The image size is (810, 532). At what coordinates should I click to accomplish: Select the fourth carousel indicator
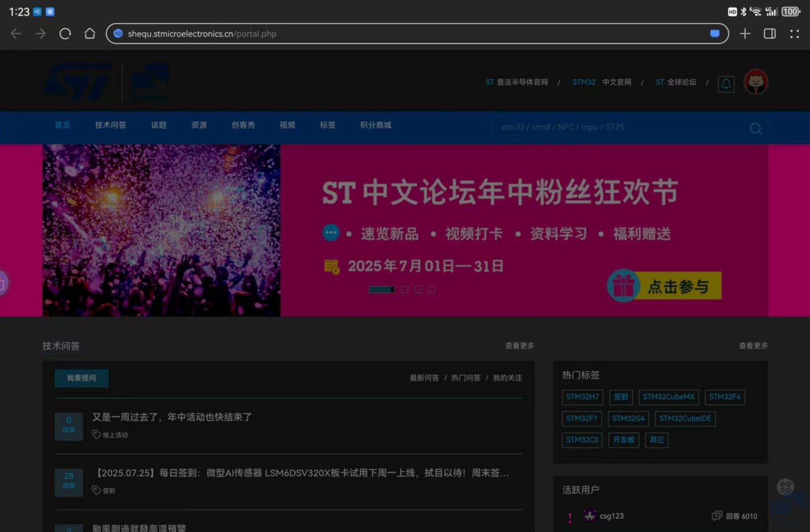[431, 289]
